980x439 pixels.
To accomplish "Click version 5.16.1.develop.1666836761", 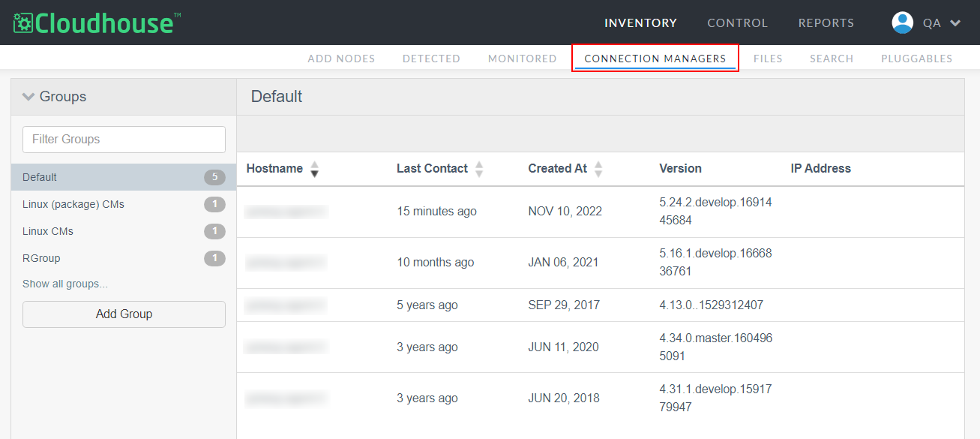I will click(715, 263).
